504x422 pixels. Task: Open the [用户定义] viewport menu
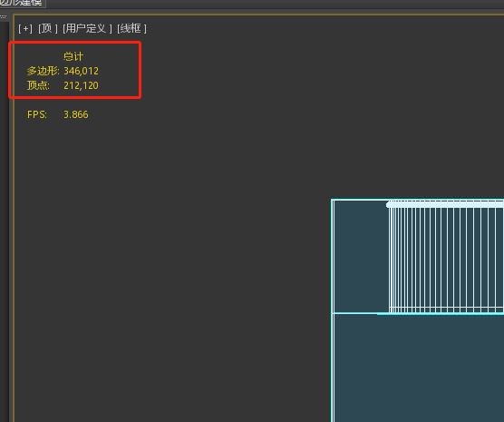pos(87,29)
